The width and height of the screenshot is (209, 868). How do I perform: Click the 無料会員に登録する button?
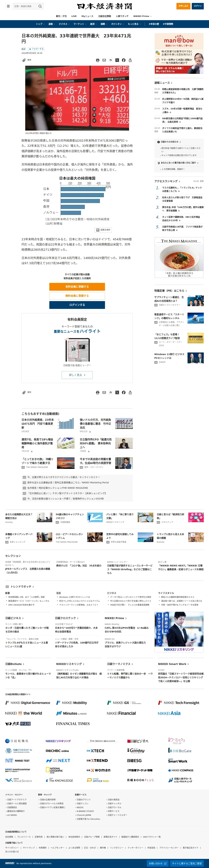pos(77,296)
